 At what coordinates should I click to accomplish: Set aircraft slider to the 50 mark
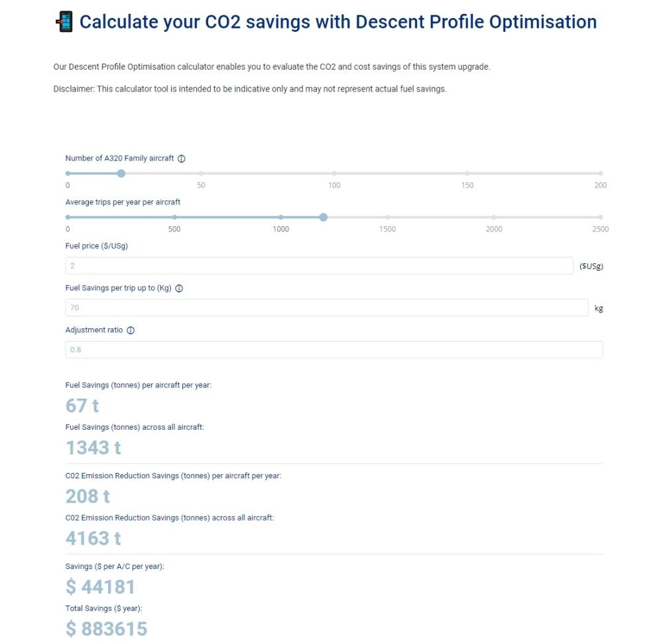(201, 173)
